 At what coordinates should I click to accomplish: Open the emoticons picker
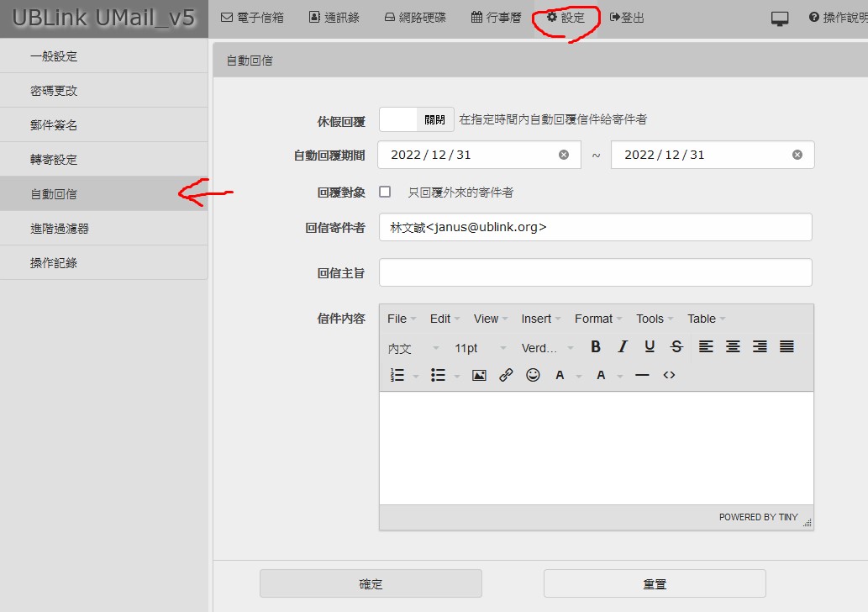[533, 376]
